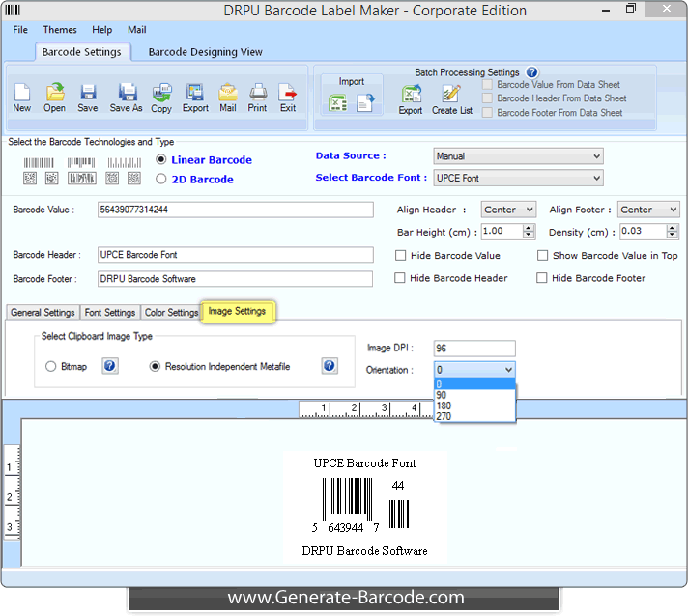688x616 pixels.
Task: Select 270 in Orientation list
Action: pos(474,416)
